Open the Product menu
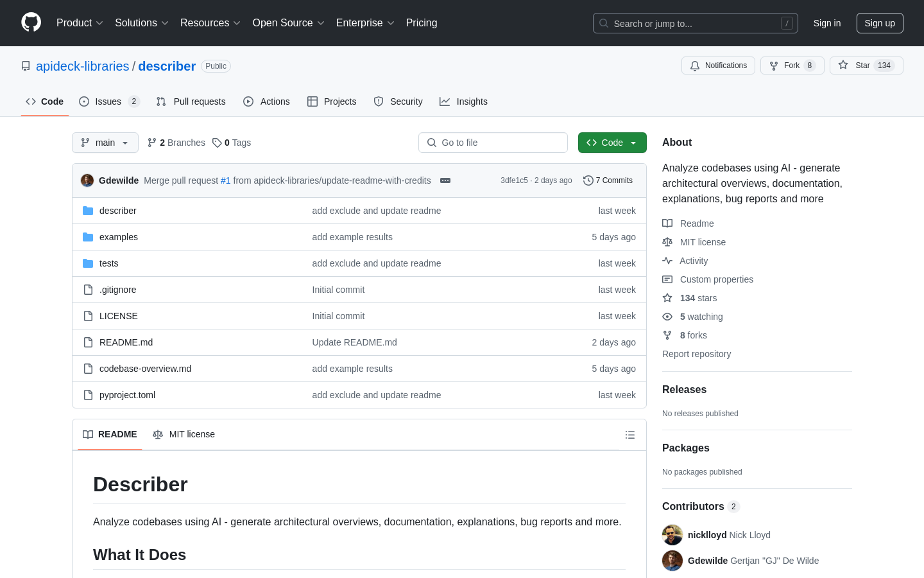The width and height of the screenshot is (924, 578). tap(80, 23)
